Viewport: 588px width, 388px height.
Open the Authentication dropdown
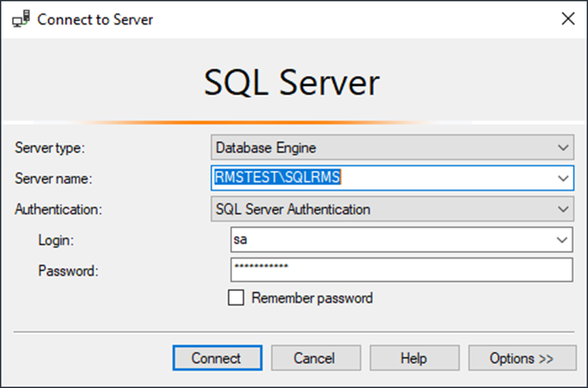coord(392,209)
